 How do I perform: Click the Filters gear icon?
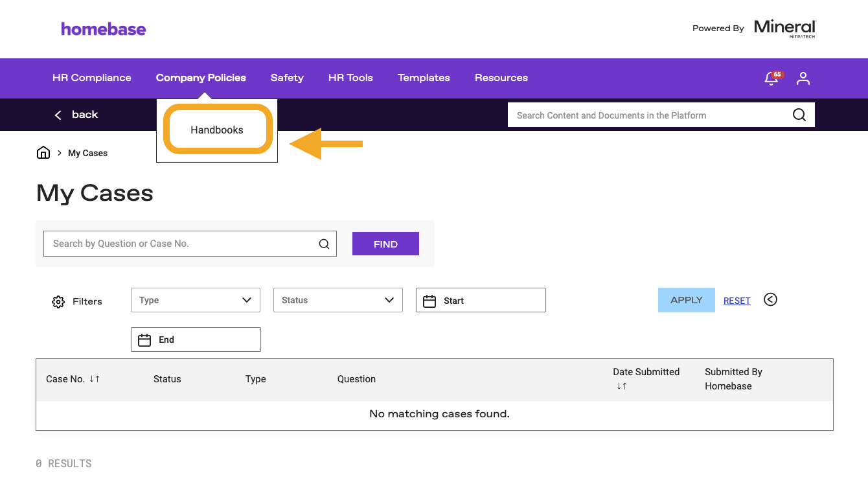pos(58,302)
